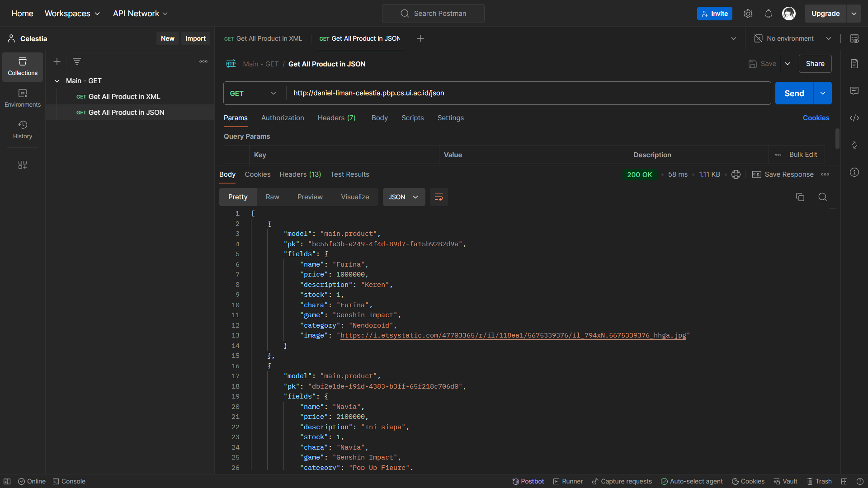Collapse the Main - GET collection
This screenshot has width=868, height=488.
(x=57, y=81)
